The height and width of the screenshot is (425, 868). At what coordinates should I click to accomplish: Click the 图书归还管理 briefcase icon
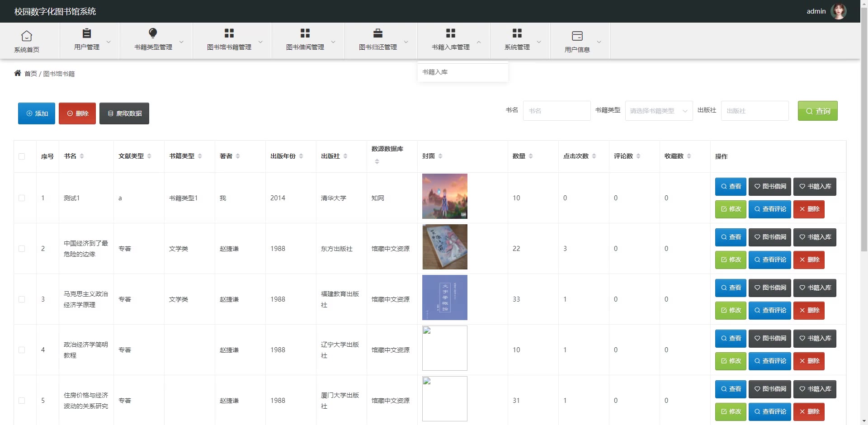pyautogui.click(x=377, y=33)
